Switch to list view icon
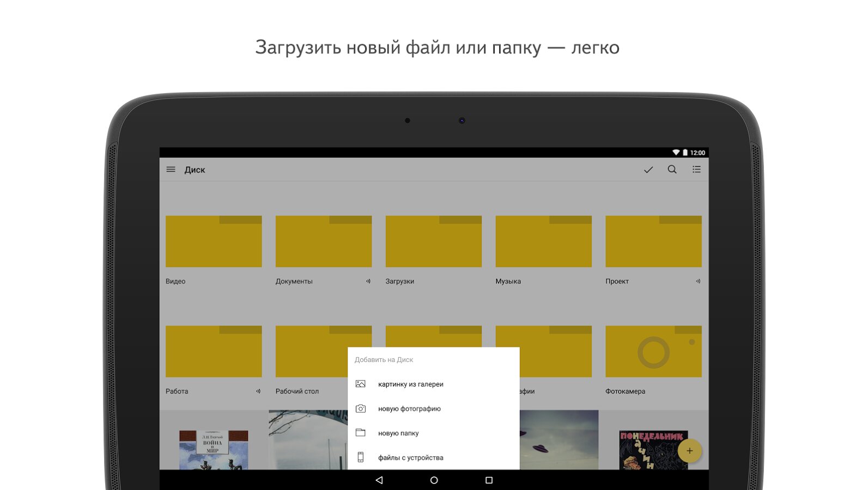868x490 pixels. coord(696,170)
